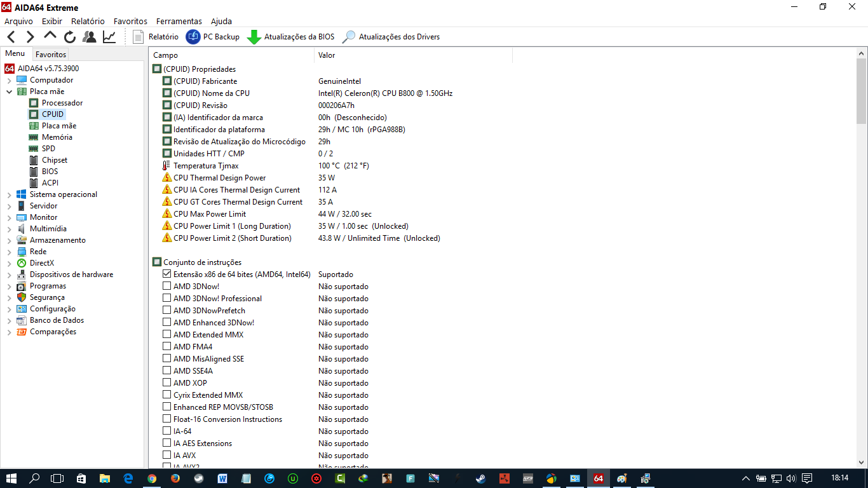Image resolution: width=868 pixels, height=488 pixels.
Task: Click the Refresh toolbar icon
Action: (70, 37)
